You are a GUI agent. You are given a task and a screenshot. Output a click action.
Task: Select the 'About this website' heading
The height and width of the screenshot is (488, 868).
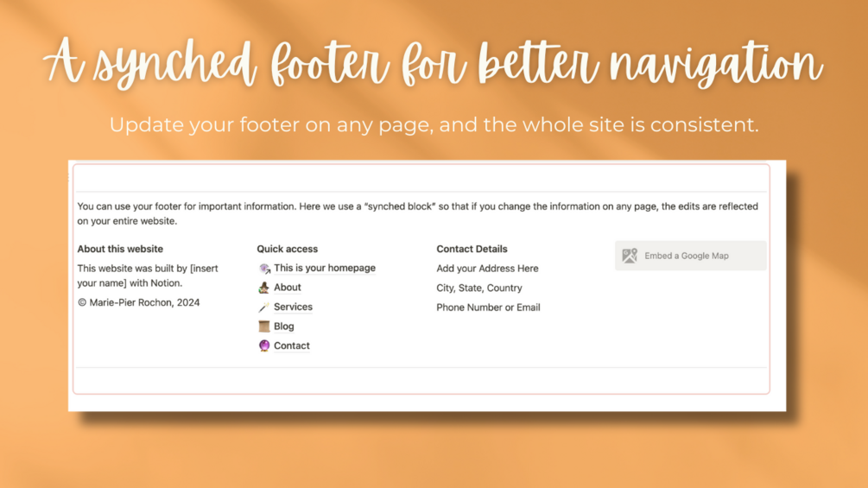click(120, 249)
